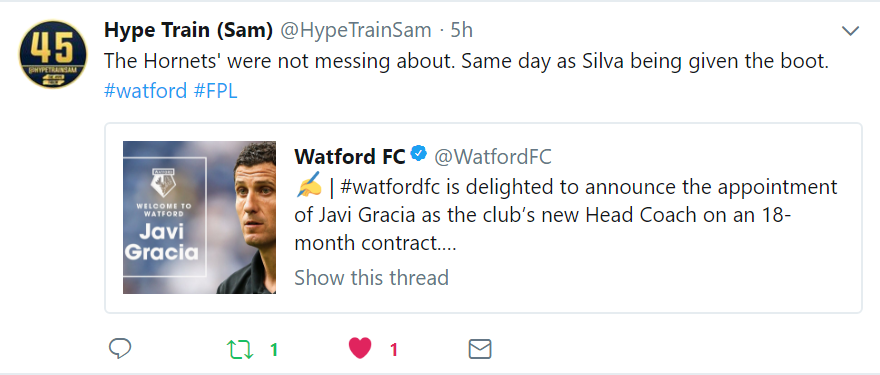Click the writing hand emoji in quoted tweet
The image size is (880, 375).
tap(308, 185)
